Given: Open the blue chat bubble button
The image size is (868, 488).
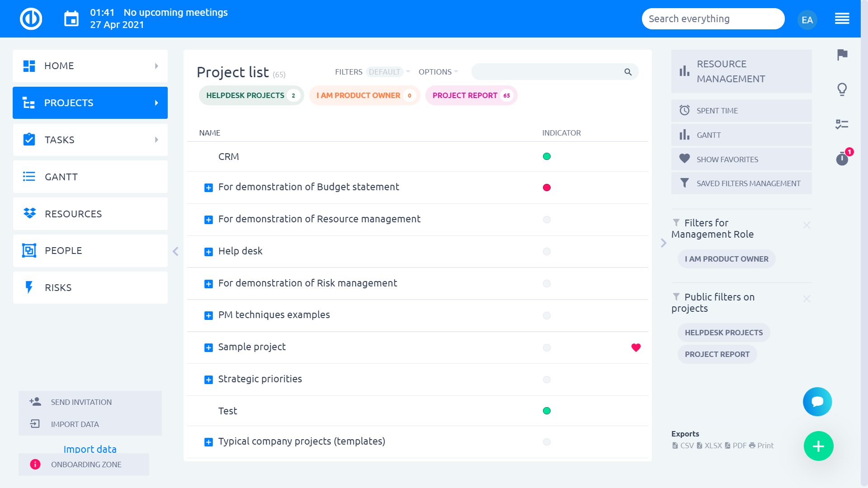Looking at the screenshot, I should 817,402.
